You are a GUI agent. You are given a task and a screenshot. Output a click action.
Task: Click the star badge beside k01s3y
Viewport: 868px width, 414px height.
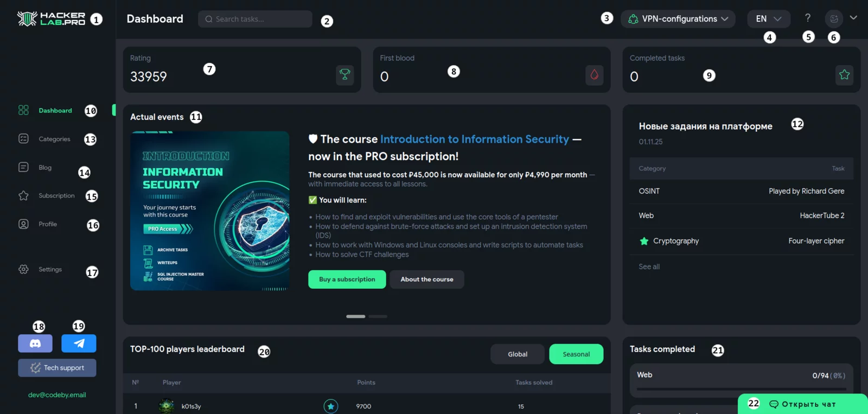click(331, 406)
